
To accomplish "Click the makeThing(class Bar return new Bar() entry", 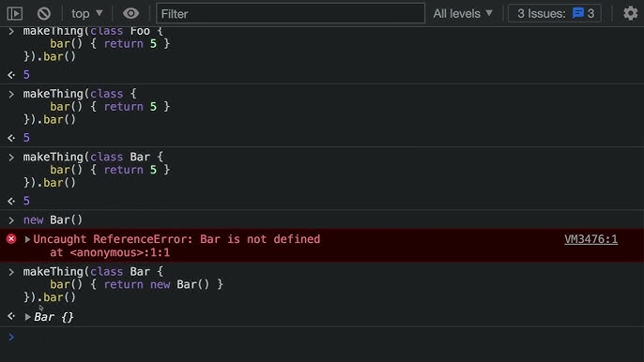I will coord(123,284).
